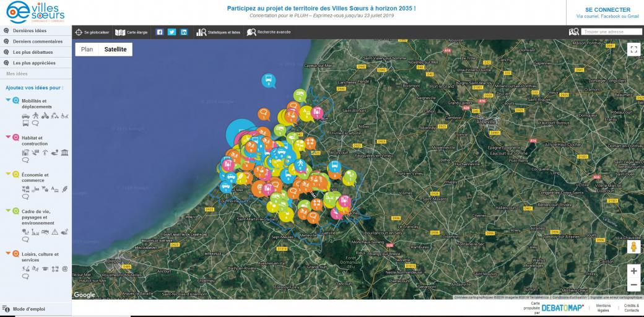Screen dimensions: 644x317
Task: Click the Google logo on the map
Action: [84, 295]
